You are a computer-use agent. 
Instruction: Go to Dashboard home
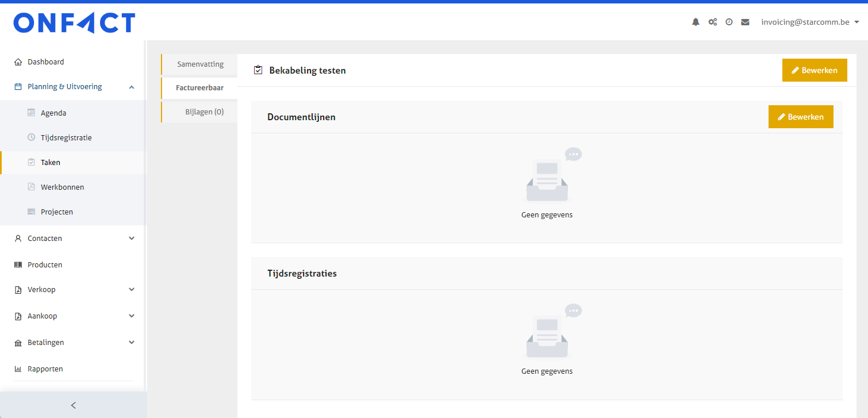pyautogui.click(x=45, y=62)
